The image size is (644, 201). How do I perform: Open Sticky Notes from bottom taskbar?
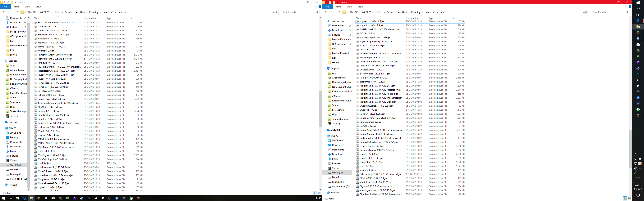tap(103, 198)
